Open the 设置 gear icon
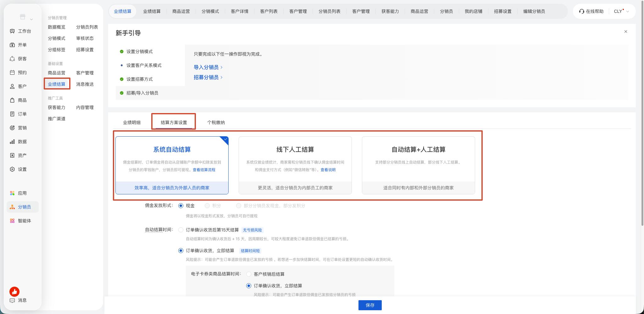Image resolution: width=644 pixels, height=314 pixels. [x=12, y=169]
